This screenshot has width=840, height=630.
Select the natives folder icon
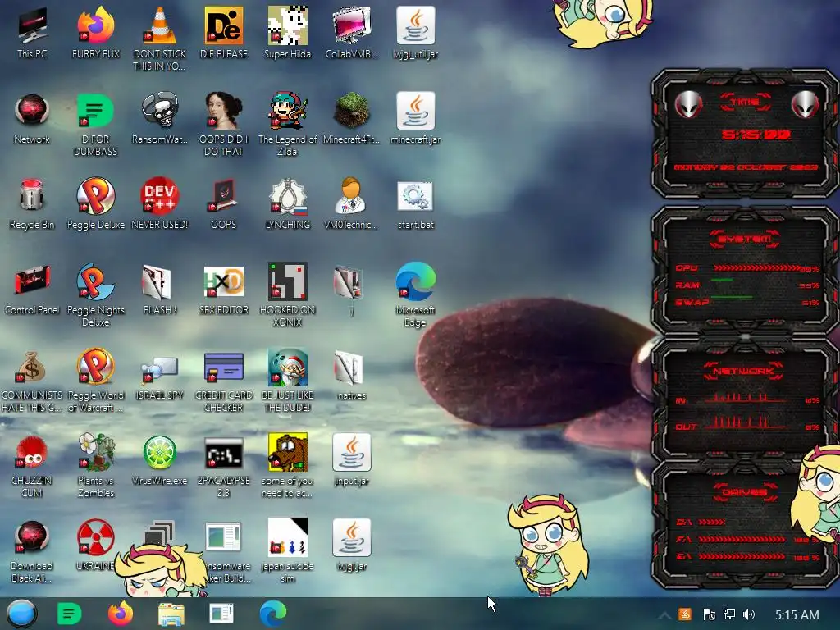point(351,375)
